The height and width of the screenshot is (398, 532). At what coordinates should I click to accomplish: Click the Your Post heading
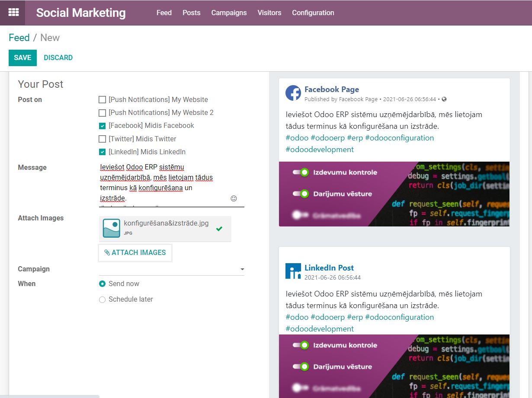click(x=41, y=84)
